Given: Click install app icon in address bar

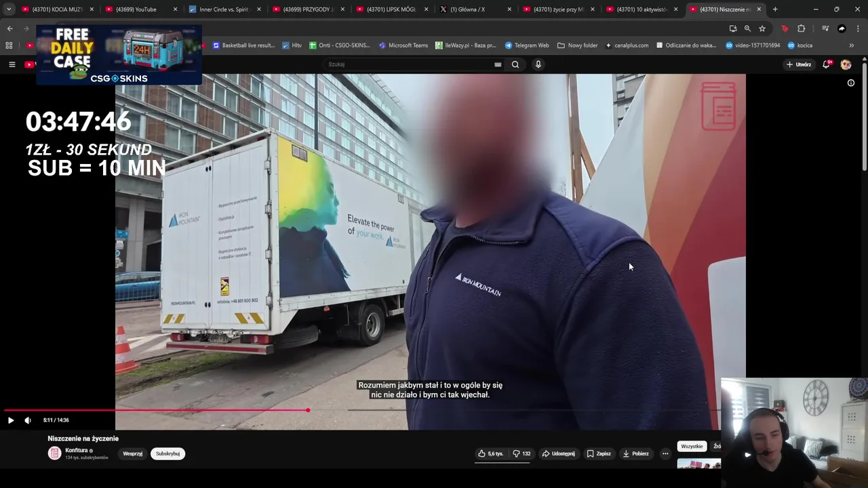Looking at the screenshot, I should 733,28.
